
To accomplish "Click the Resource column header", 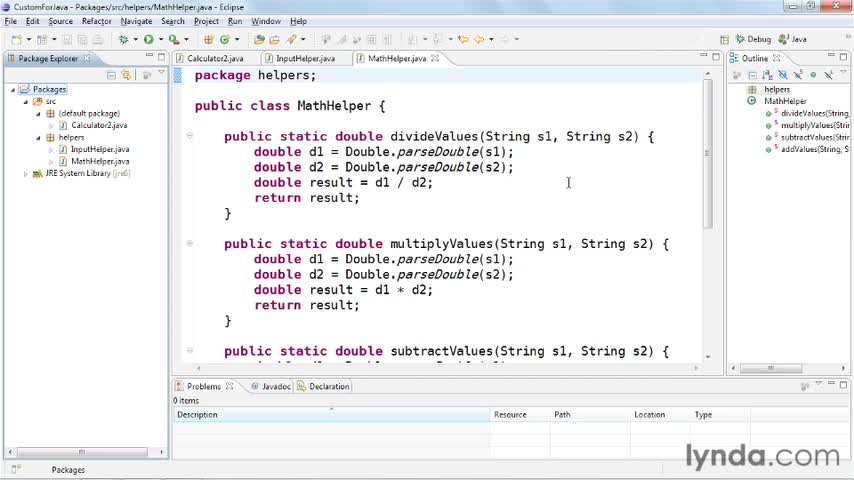I will coord(519,415).
